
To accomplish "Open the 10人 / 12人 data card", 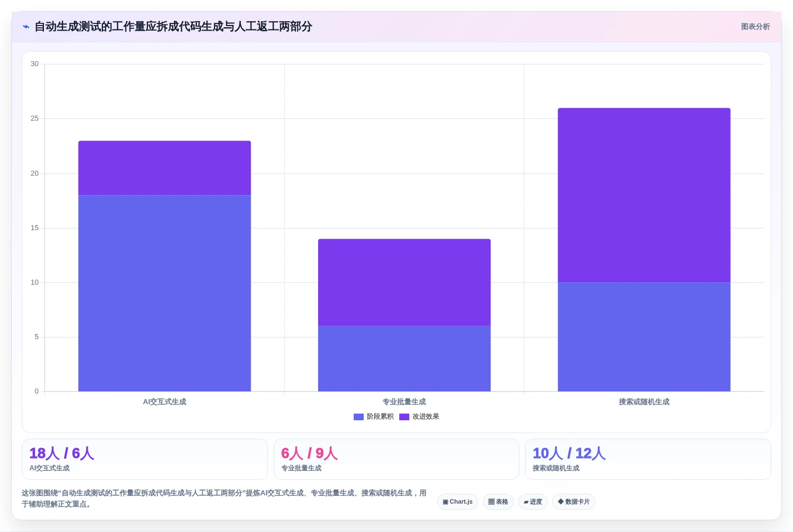I will [648, 459].
